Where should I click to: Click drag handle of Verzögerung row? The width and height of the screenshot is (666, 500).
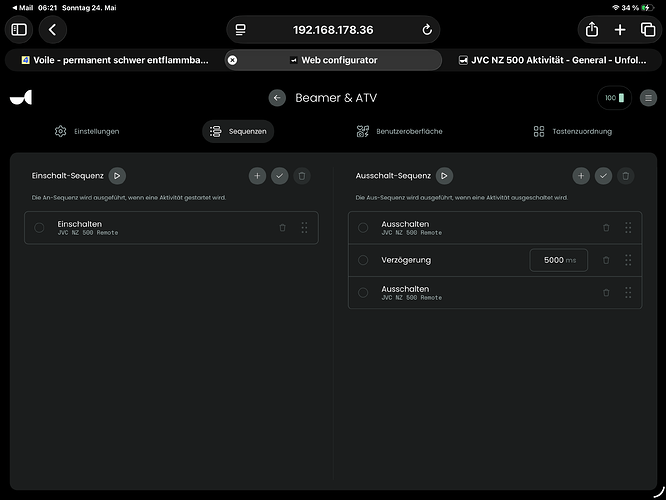[628, 260]
